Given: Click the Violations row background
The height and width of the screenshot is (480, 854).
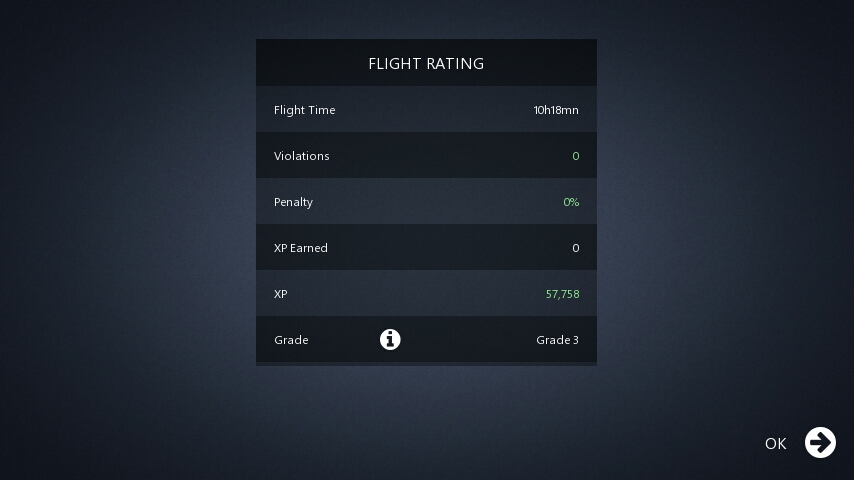Looking at the screenshot, I should pyautogui.click(x=426, y=156).
